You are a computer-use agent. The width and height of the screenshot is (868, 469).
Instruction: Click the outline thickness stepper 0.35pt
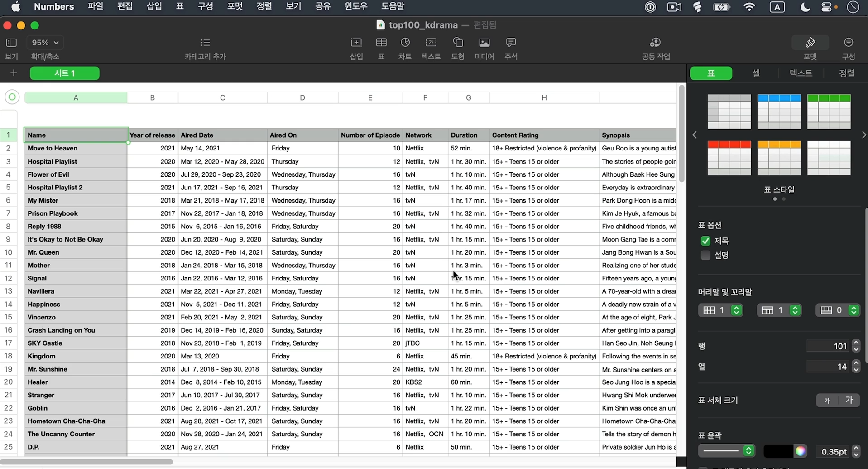[x=856, y=451]
